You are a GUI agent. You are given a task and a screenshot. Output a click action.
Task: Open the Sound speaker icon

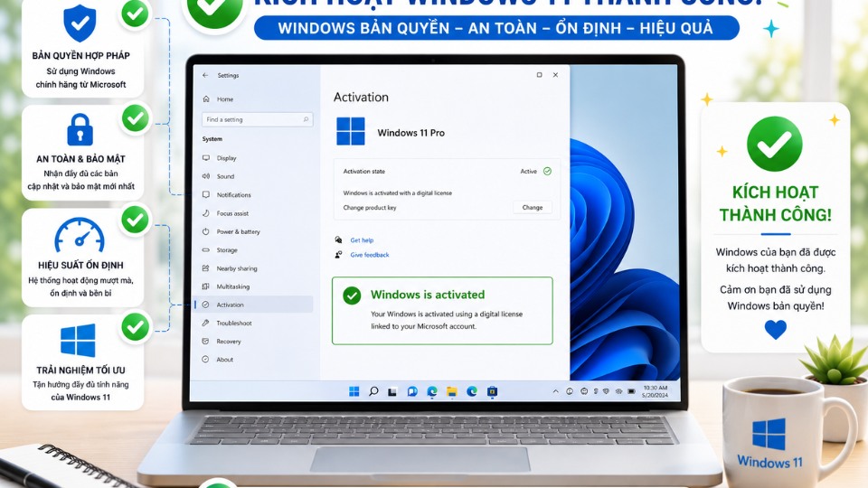click(206, 176)
